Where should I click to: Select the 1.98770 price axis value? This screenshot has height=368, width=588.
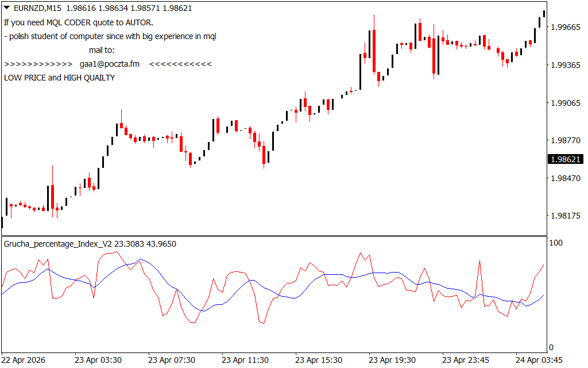point(566,140)
